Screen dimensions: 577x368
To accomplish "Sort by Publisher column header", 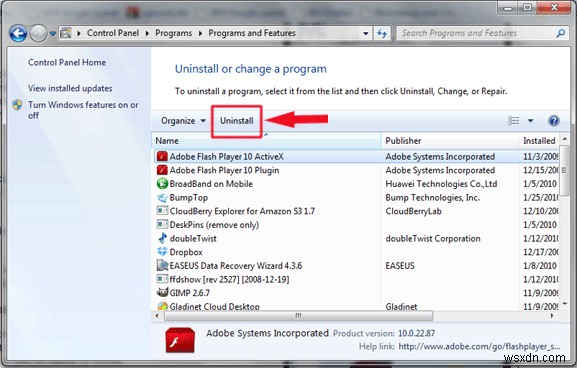I will [x=450, y=141].
